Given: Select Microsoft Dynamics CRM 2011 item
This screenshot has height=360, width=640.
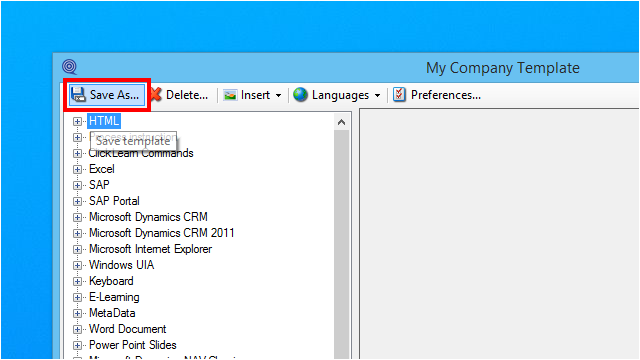Looking at the screenshot, I should tap(162, 233).
